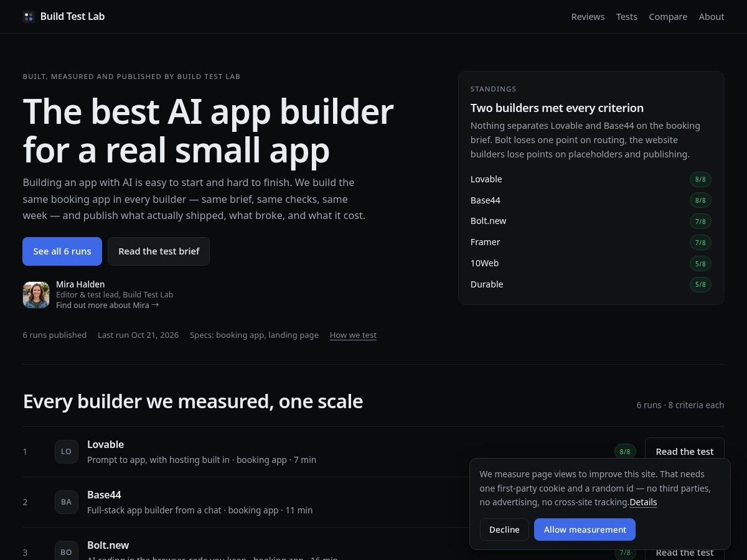Follow Find out more about Mira link
This screenshot has height=560, width=747.
pos(107,306)
